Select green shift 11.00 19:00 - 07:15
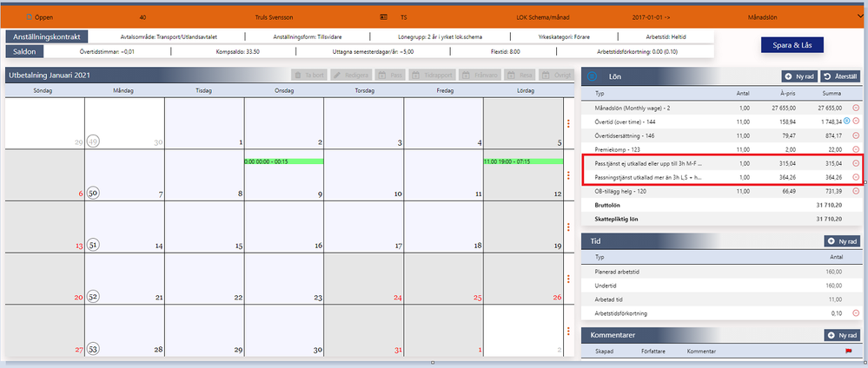 (523, 161)
